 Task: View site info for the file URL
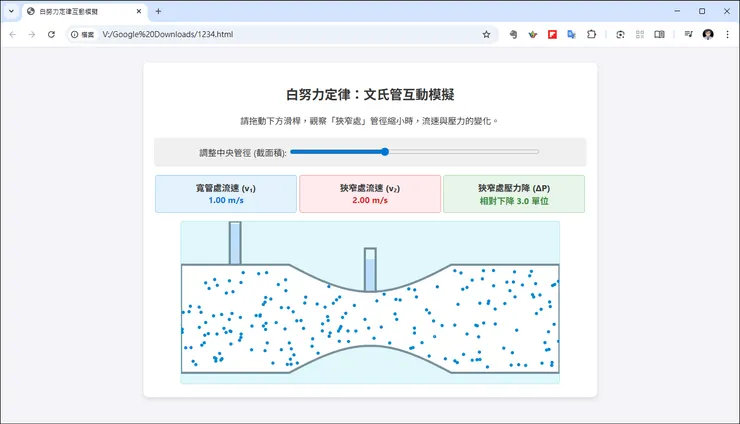pos(83,34)
